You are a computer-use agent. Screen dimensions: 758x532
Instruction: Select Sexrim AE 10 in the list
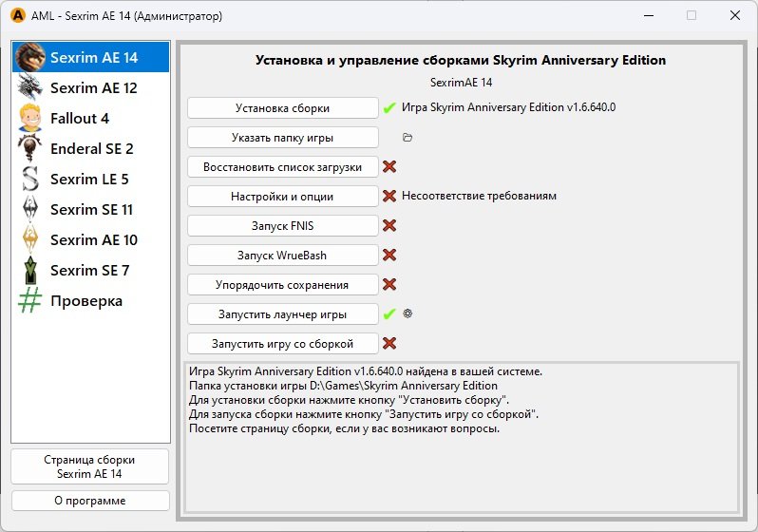coord(93,239)
